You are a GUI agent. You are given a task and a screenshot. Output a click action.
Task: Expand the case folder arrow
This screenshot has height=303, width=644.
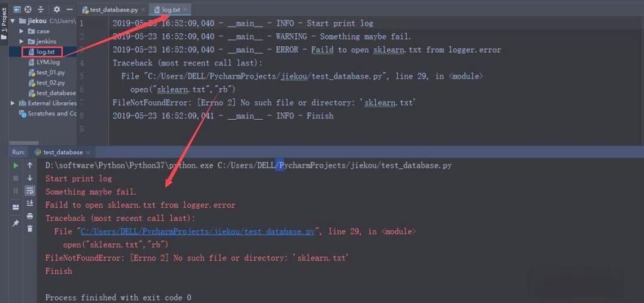click(21, 31)
